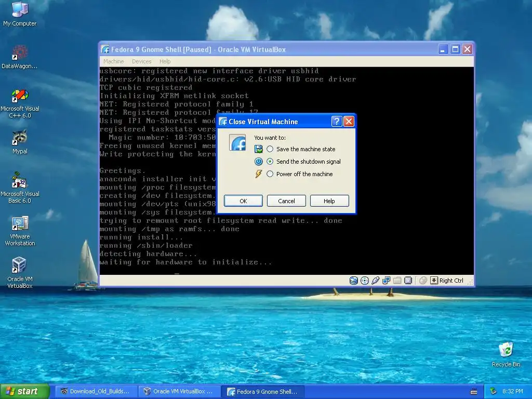
Task: Click the keyboard icon in taskbar
Action: point(474,392)
